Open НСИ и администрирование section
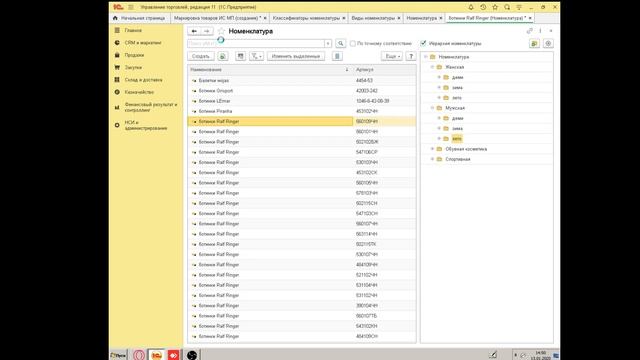Screen dimensions: 640x360 click(146, 125)
